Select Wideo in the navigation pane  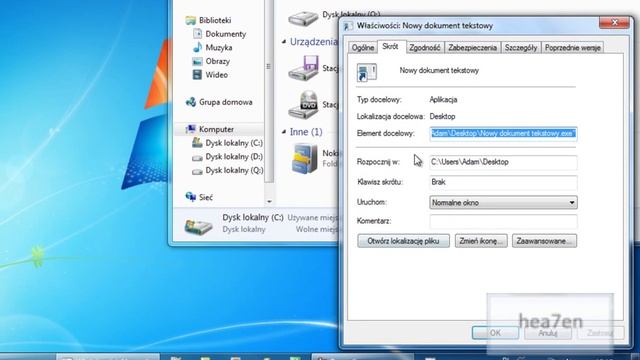click(x=217, y=75)
